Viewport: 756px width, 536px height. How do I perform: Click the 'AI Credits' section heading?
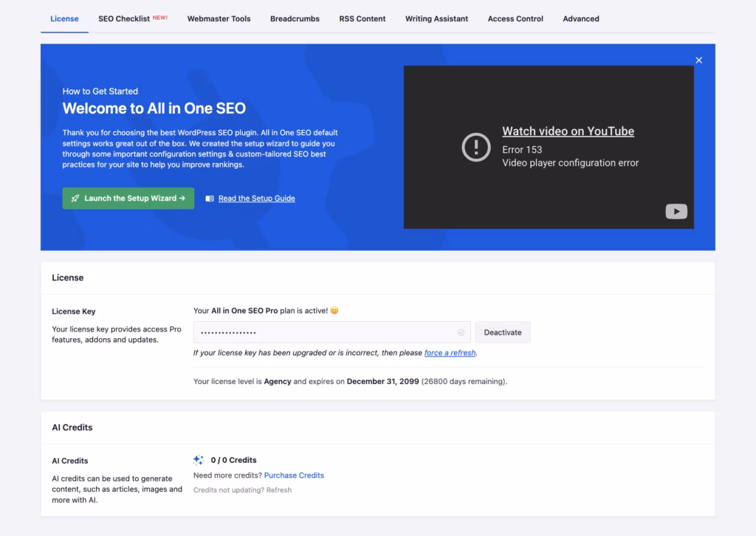pos(72,427)
